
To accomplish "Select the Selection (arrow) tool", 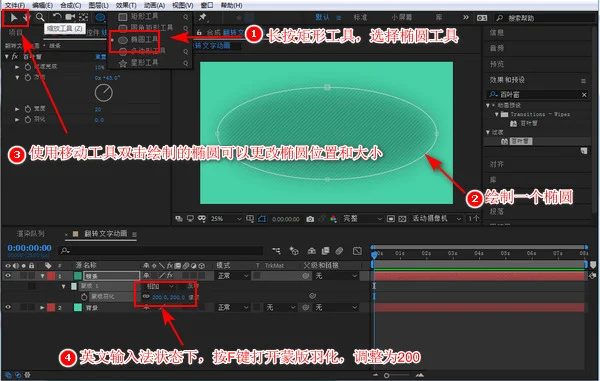I will (14, 17).
